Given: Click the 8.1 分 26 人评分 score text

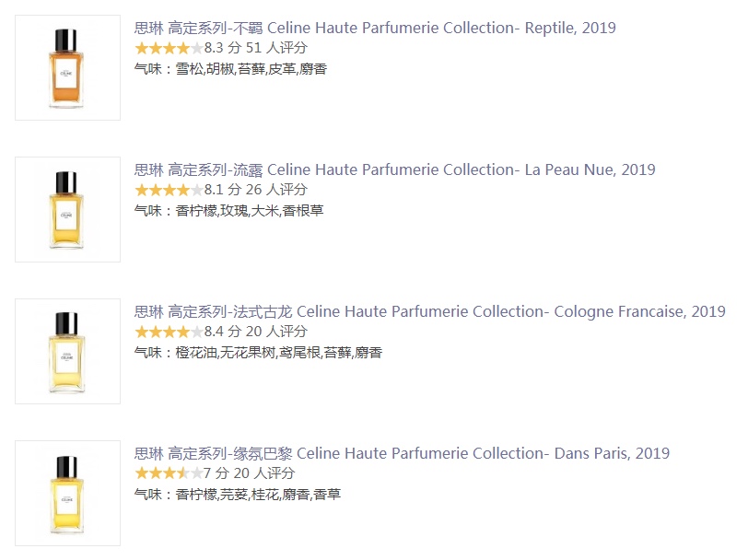Looking at the screenshot, I should (x=256, y=190).
